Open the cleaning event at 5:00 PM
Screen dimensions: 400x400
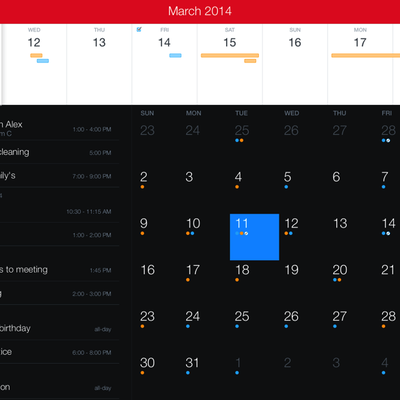[59, 152]
